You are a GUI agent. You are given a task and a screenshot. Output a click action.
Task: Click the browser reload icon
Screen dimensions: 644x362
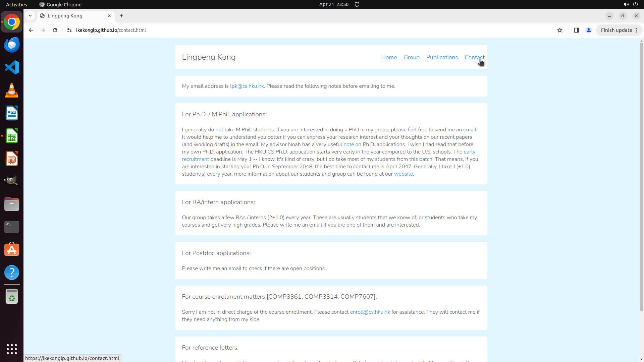tap(55, 30)
